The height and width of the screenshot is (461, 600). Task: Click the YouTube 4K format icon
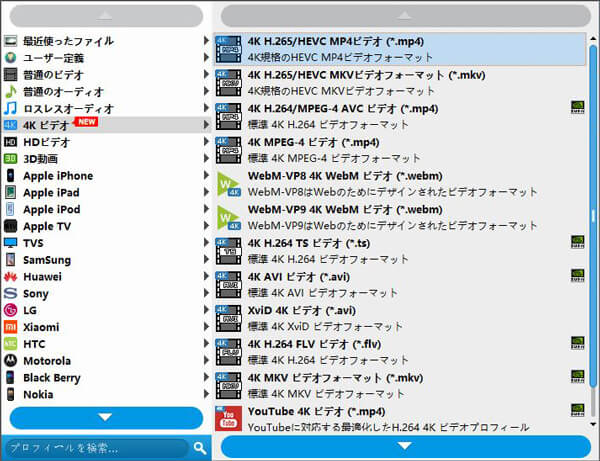point(228,419)
